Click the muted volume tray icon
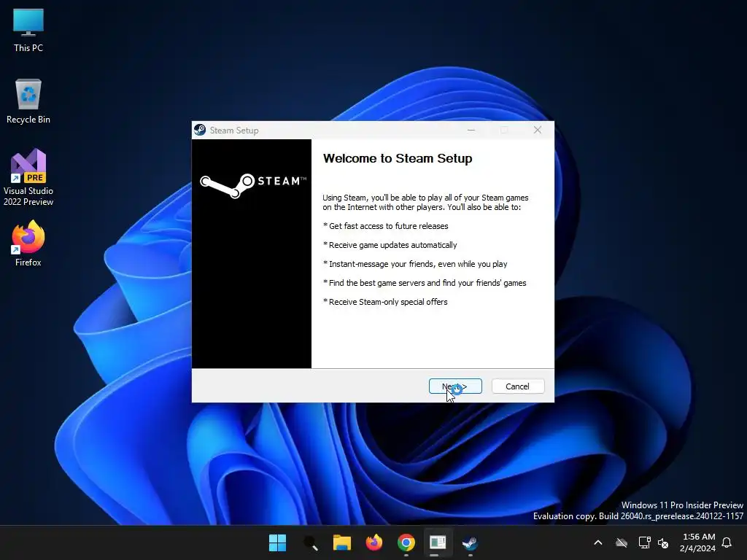The height and width of the screenshot is (560, 747). pyautogui.click(x=662, y=542)
